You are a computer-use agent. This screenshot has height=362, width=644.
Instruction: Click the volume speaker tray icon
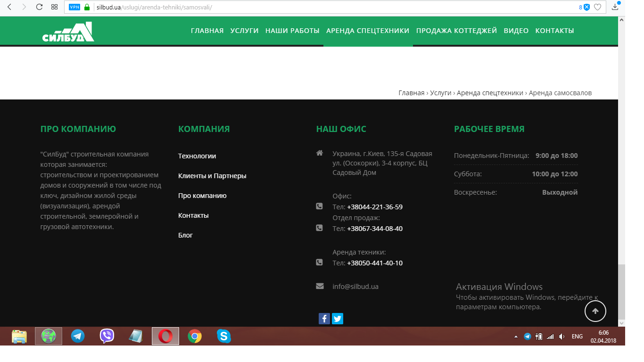click(561, 337)
